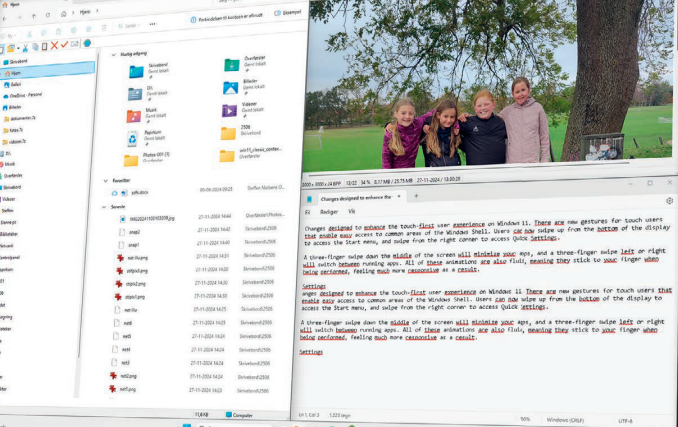
Task: Select fotos.7z in the navigation pane
Action: point(13,130)
